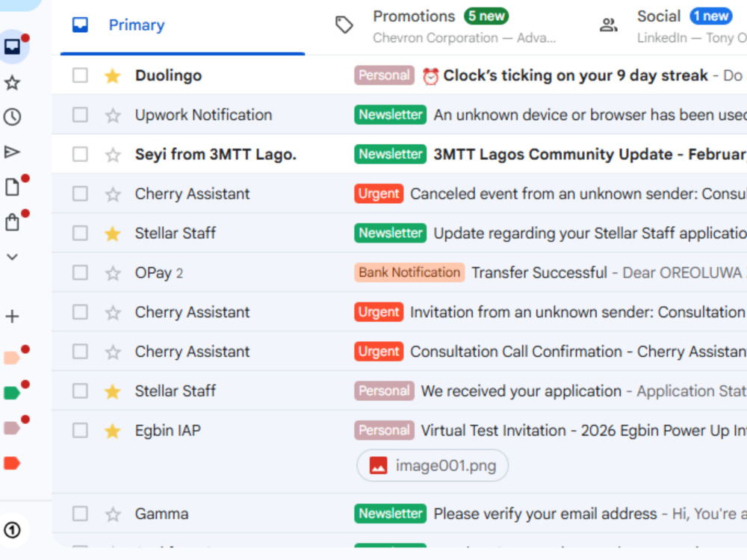Select the Seyi from 3MTT Lago. checkbox

click(x=80, y=155)
